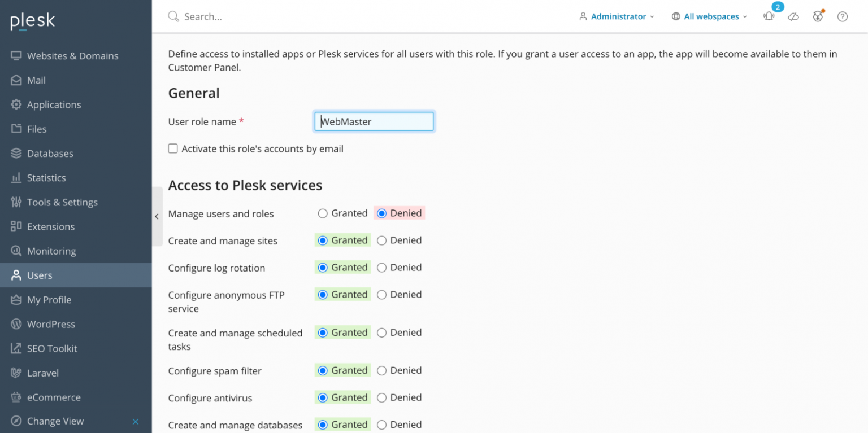Deny Create and manage sites permission

click(383, 240)
